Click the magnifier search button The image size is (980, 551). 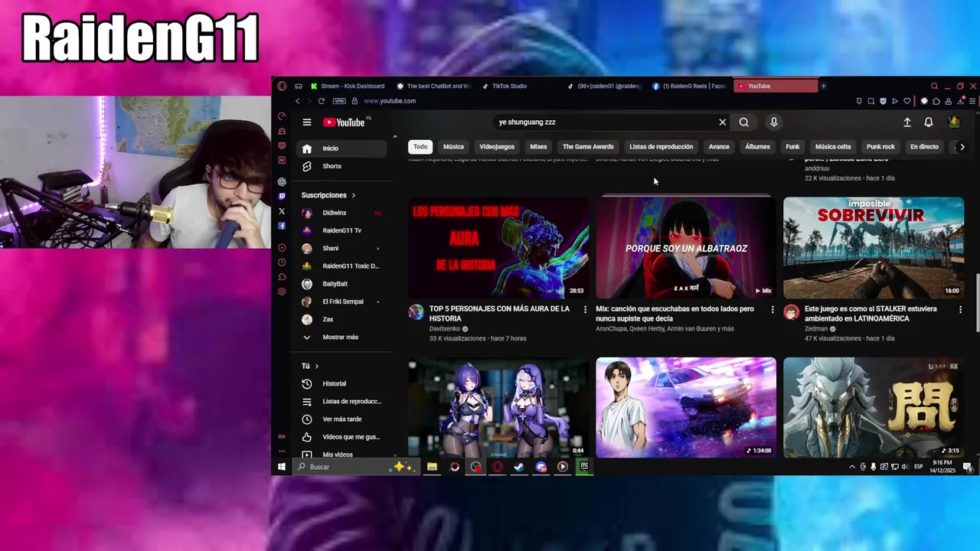click(743, 122)
